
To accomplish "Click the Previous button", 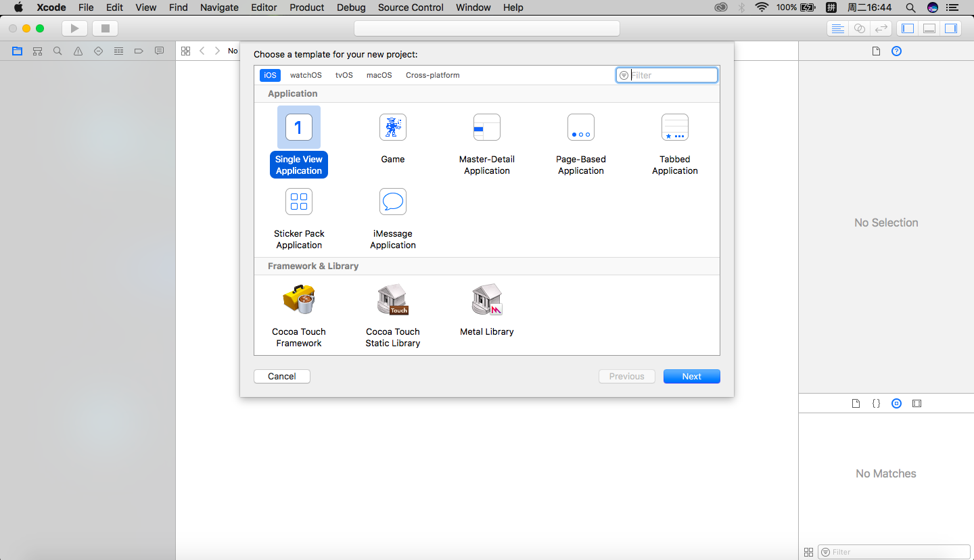I will coord(627,376).
